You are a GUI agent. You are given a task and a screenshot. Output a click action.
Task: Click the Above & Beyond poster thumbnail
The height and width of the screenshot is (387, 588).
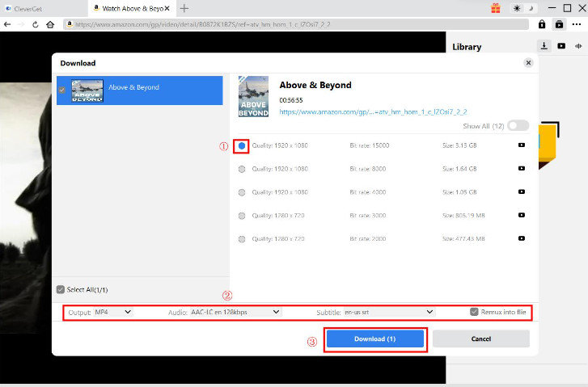point(253,96)
